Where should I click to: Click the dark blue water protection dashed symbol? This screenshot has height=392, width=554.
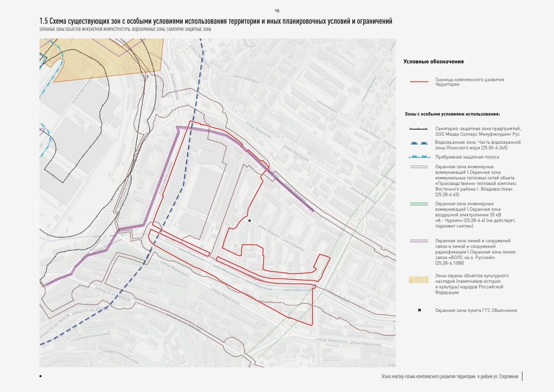419,144
